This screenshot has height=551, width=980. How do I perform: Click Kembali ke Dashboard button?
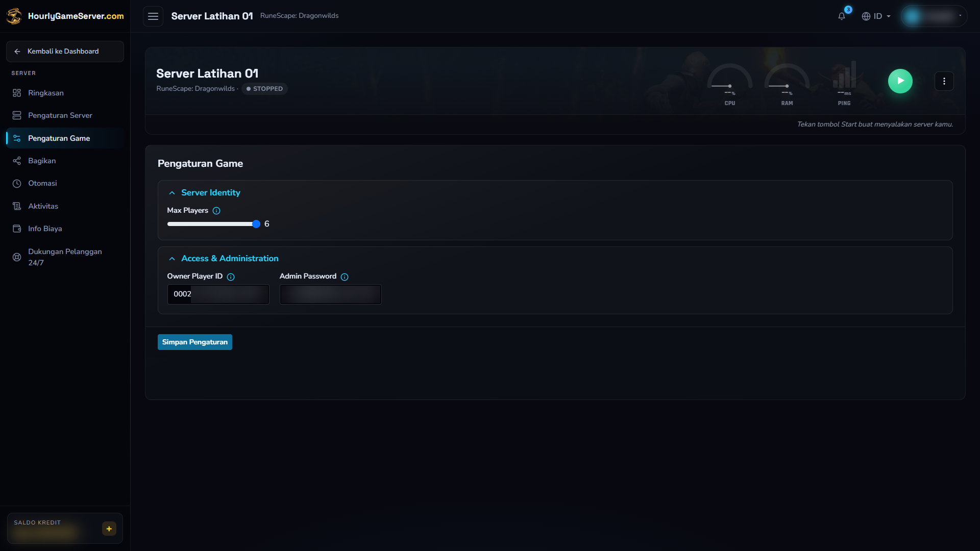coord(65,52)
